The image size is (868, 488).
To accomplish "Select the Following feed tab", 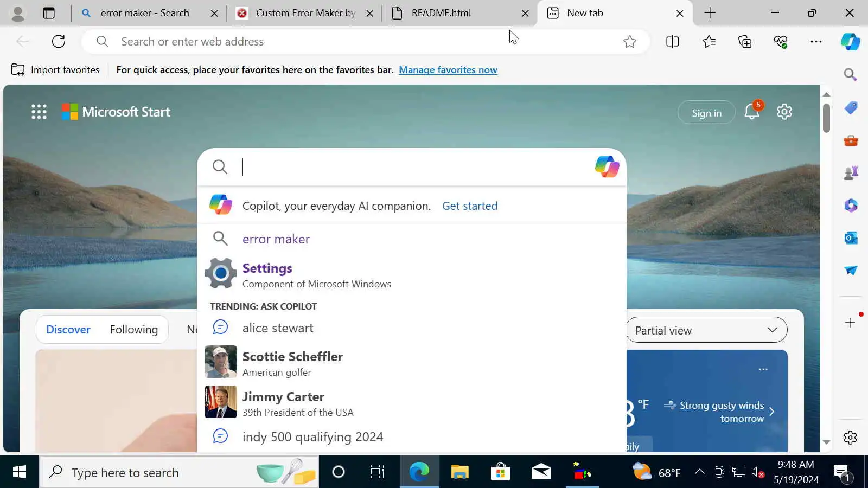I will click(x=134, y=330).
